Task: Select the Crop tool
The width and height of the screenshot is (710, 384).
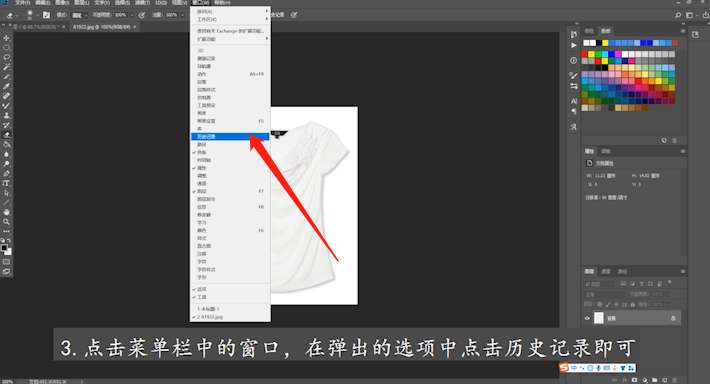Action: pyautogui.click(x=6, y=77)
